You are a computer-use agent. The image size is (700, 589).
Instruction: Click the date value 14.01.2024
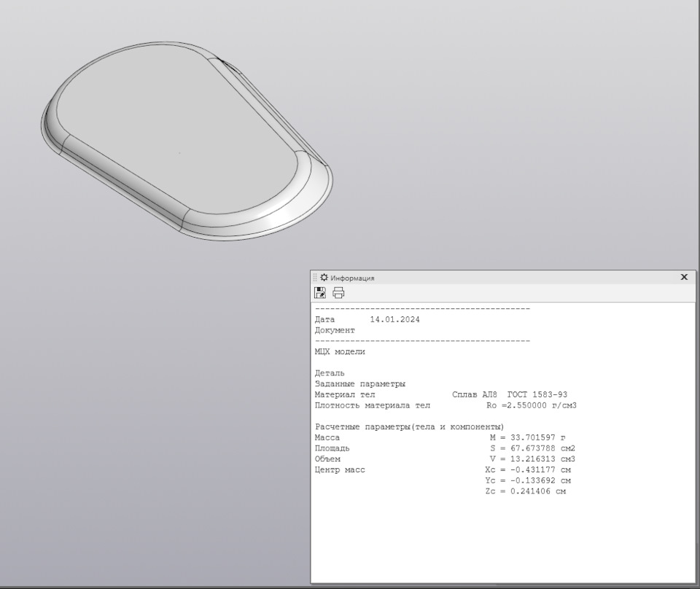[394, 319]
